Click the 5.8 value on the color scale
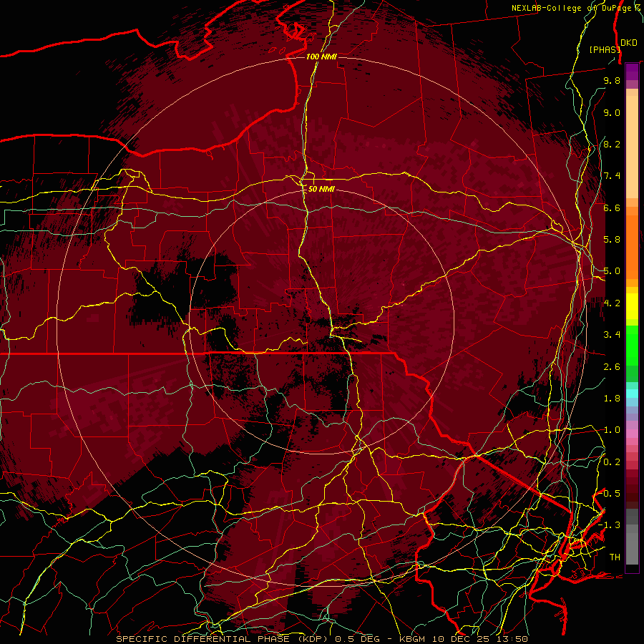 612,240
